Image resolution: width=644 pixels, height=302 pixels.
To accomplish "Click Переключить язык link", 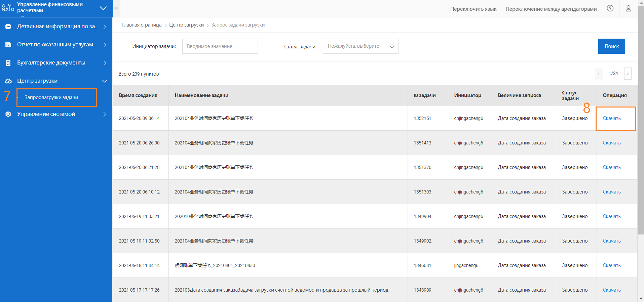I will click(x=473, y=9).
